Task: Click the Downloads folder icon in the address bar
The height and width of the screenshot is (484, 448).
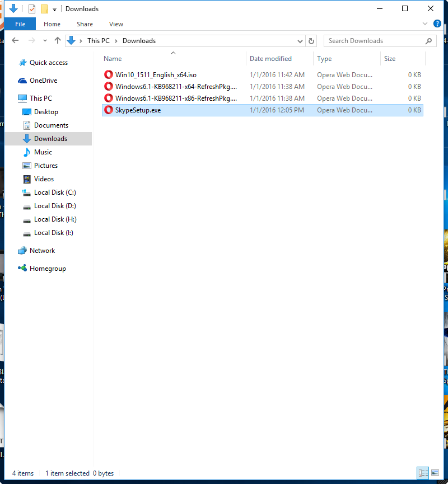Action: pyautogui.click(x=71, y=40)
